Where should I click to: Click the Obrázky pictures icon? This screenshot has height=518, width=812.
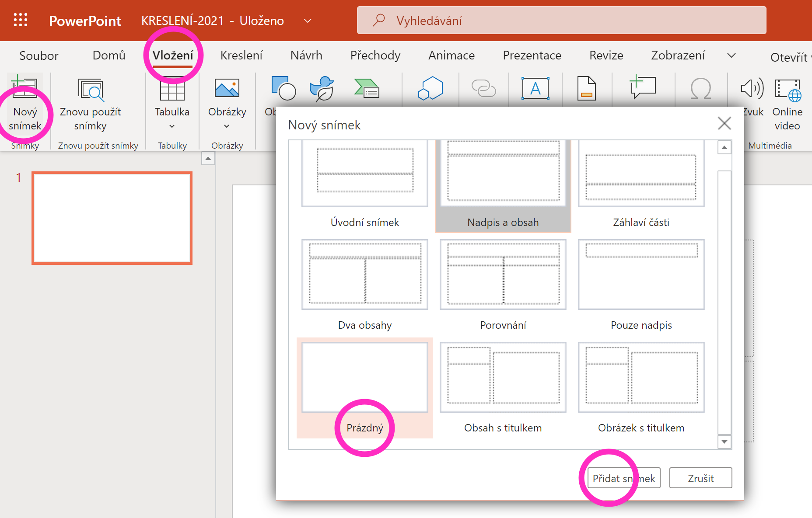coord(227,88)
